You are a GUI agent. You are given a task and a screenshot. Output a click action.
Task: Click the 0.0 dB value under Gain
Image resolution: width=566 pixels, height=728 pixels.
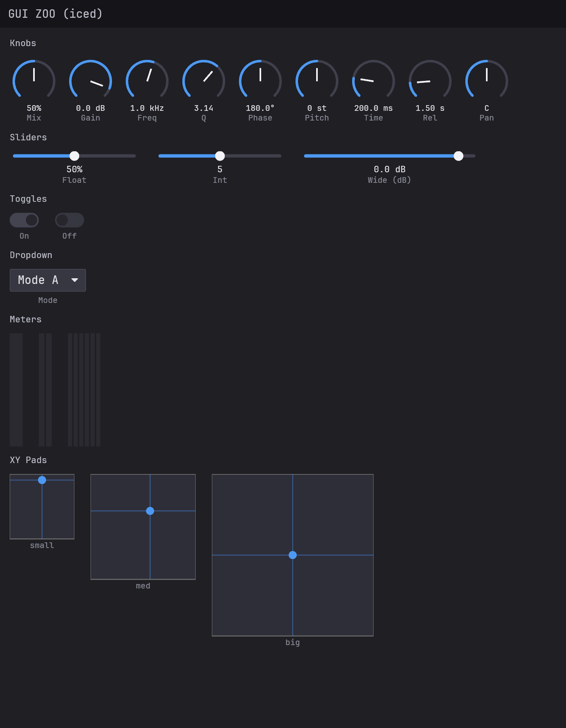(91, 108)
